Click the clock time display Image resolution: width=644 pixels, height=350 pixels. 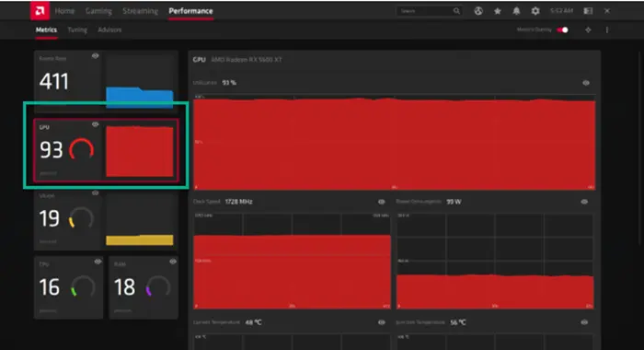pyautogui.click(x=561, y=11)
